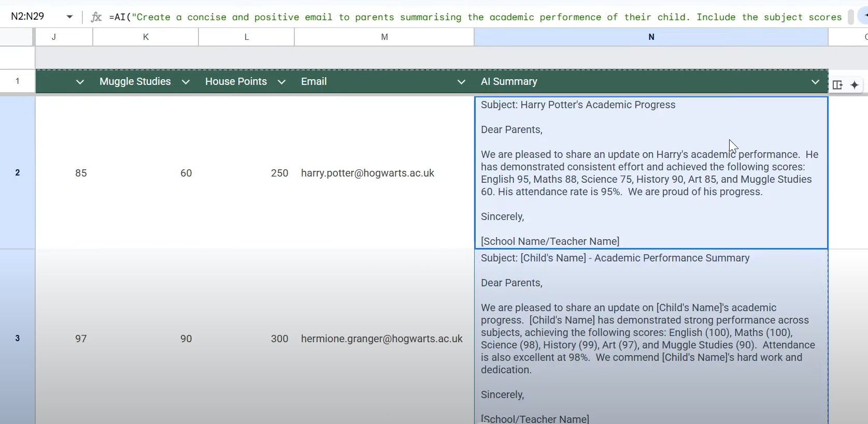
Task: Click the Email header cell
Action: (385, 81)
